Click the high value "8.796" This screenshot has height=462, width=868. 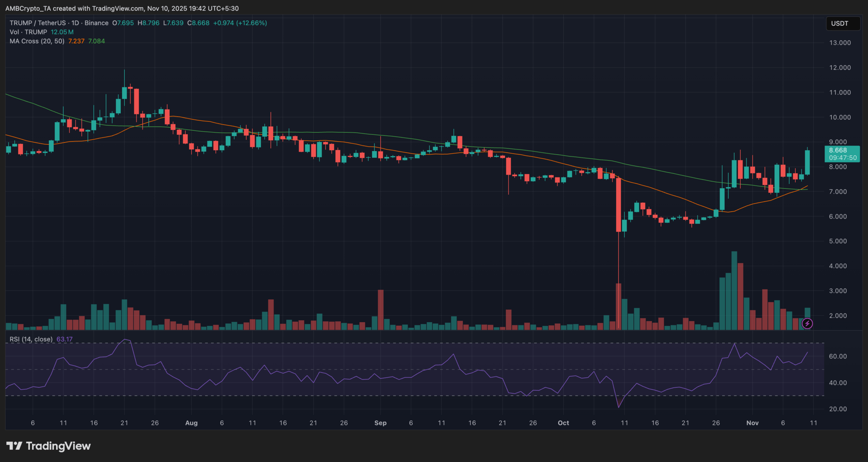click(x=151, y=23)
